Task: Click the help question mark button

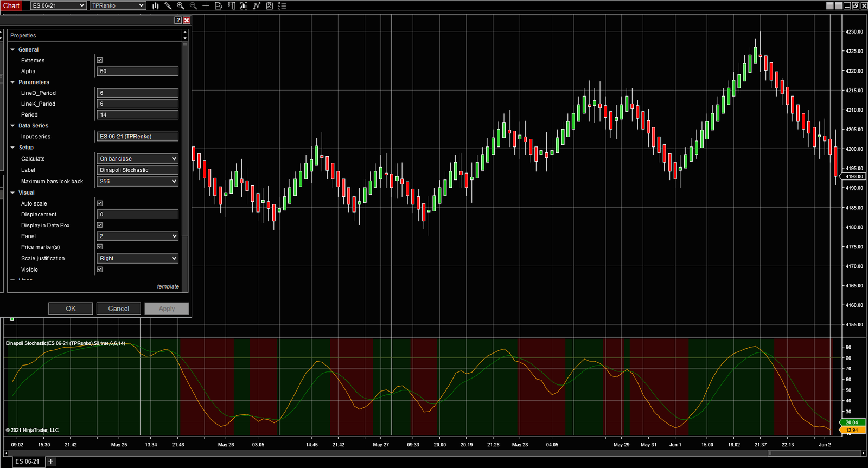Action: tap(178, 20)
